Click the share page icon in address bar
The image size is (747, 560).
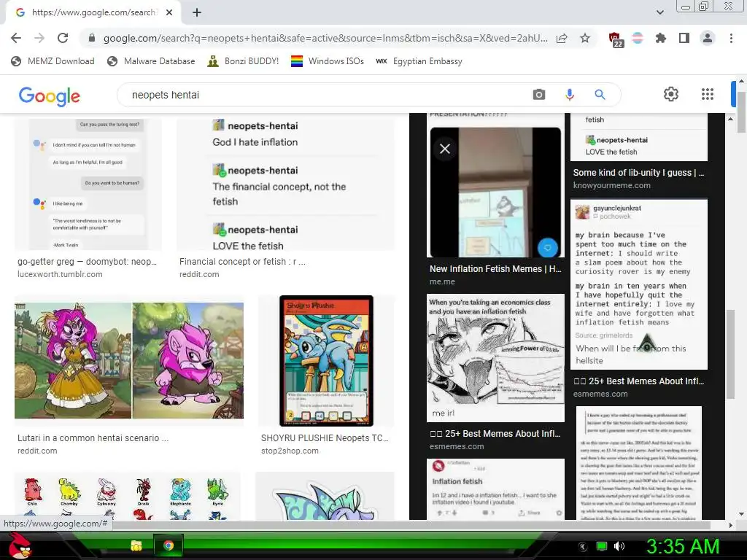point(562,38)
